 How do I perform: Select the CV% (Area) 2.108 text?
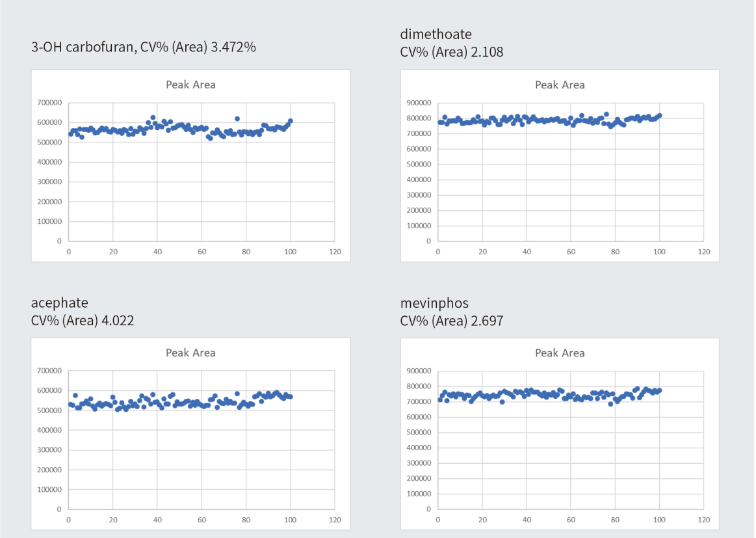coord(452,52)
